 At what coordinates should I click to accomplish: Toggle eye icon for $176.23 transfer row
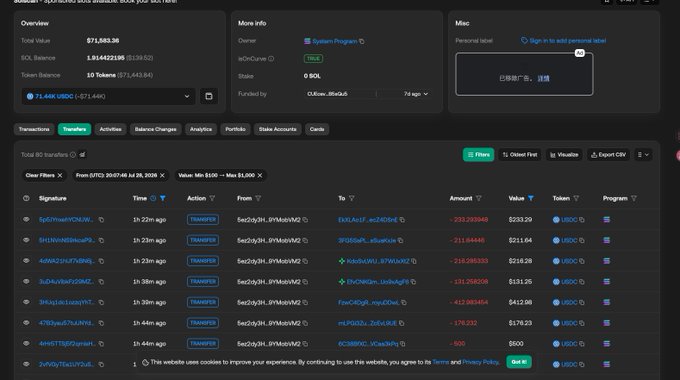(x=26, y=323)
